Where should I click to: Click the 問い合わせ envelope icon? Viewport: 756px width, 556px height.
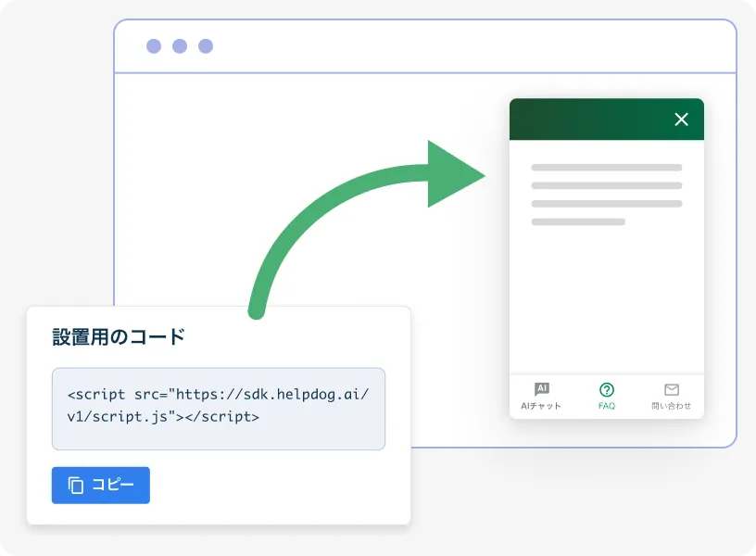click(x=672, y=390)
